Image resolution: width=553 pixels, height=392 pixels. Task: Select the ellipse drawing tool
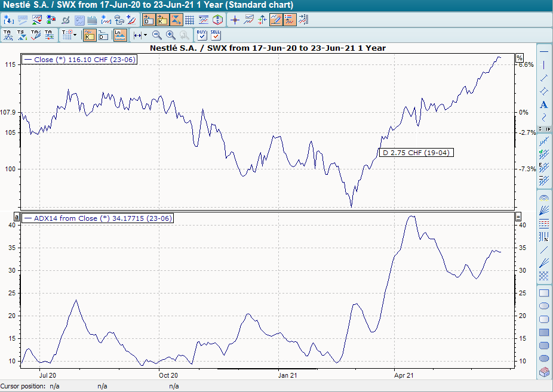tap(543, 305)
